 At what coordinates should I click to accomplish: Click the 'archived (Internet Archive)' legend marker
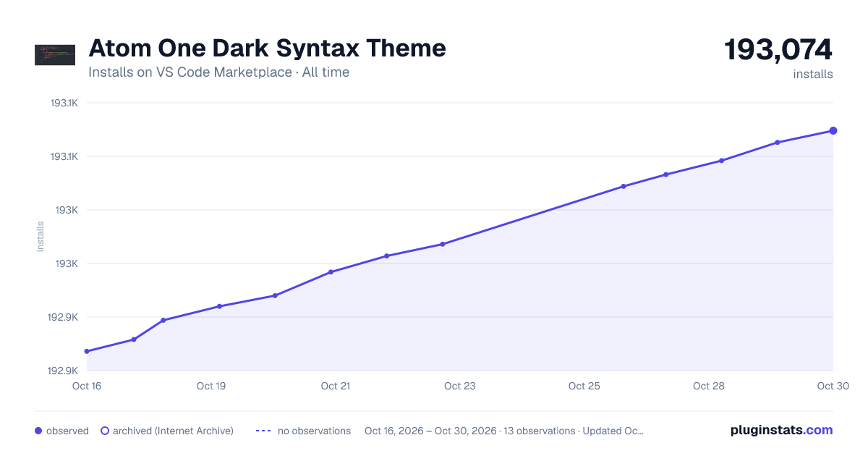pos(105,431)
